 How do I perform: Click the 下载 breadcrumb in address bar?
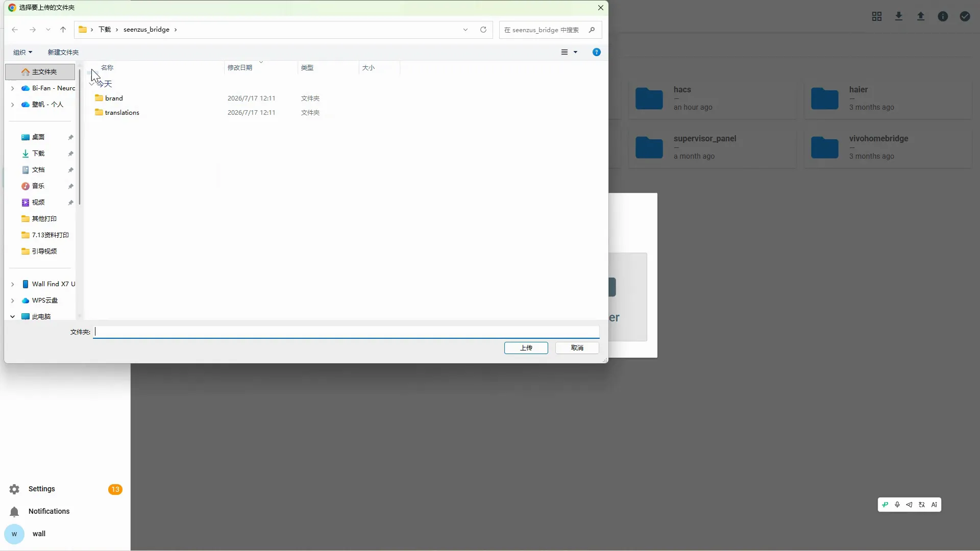coord(105,30)
